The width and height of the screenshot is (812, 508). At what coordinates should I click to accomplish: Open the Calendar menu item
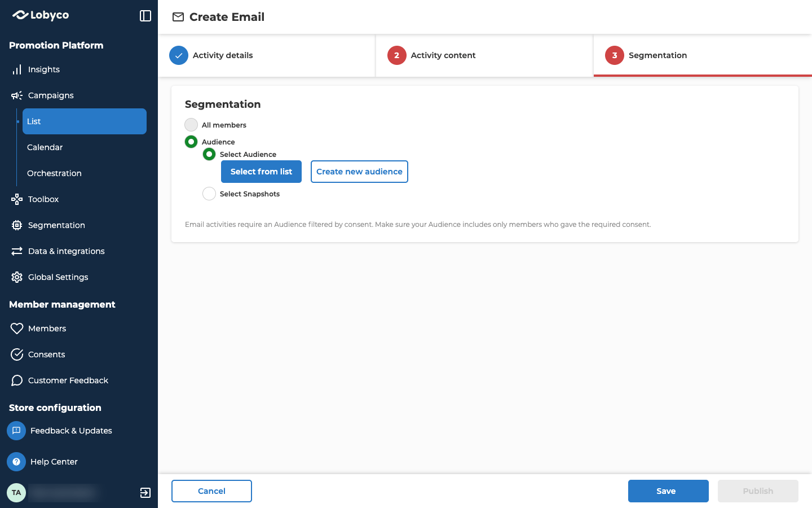click(85, 147)
